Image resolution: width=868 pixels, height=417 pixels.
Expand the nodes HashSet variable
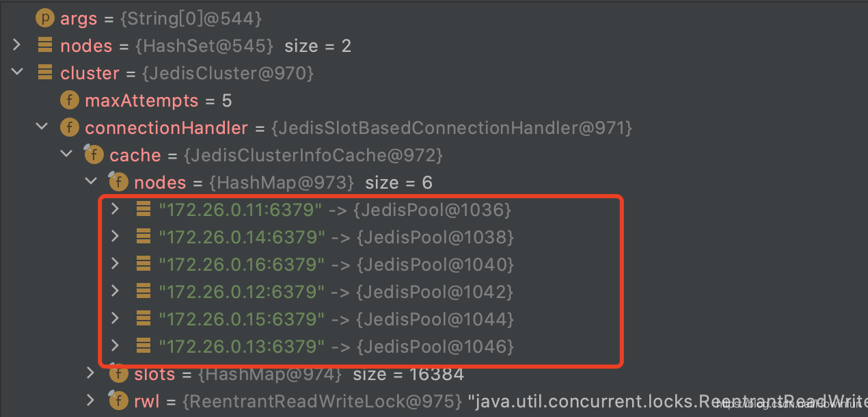pyautogui.click(x=16, y=45)
